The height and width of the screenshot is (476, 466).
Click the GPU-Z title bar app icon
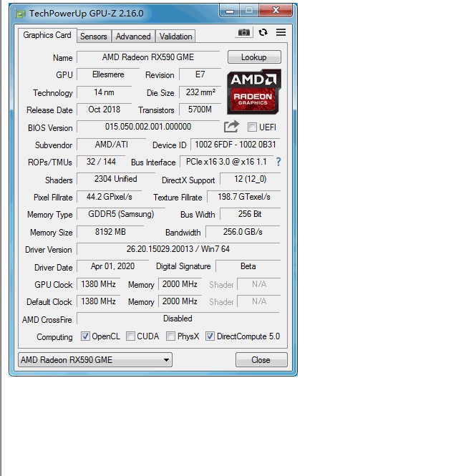click(x=20, y=14)
